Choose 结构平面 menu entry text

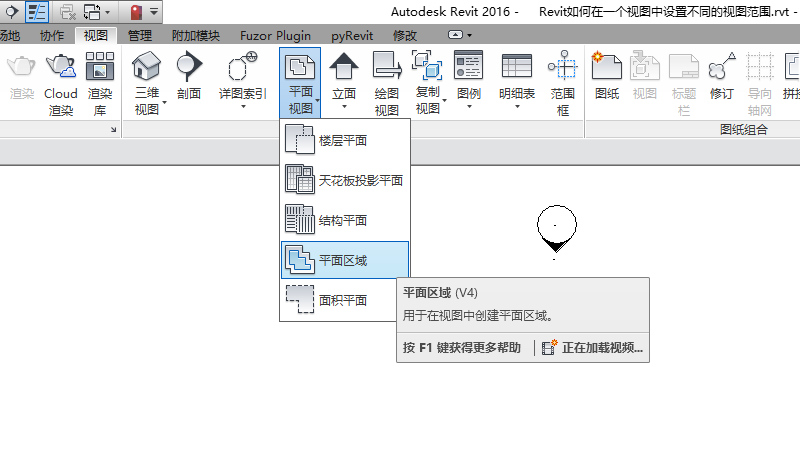coord(343,220)
